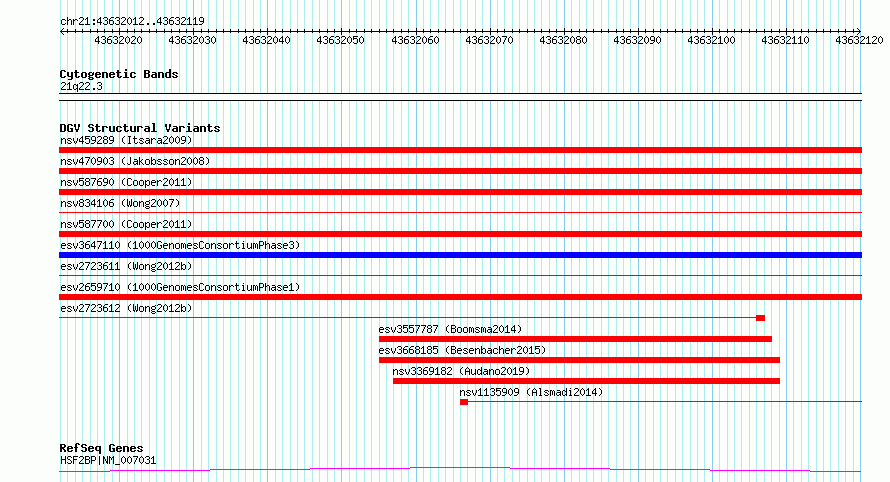Click ruler position 43632100

pos(711,40)
